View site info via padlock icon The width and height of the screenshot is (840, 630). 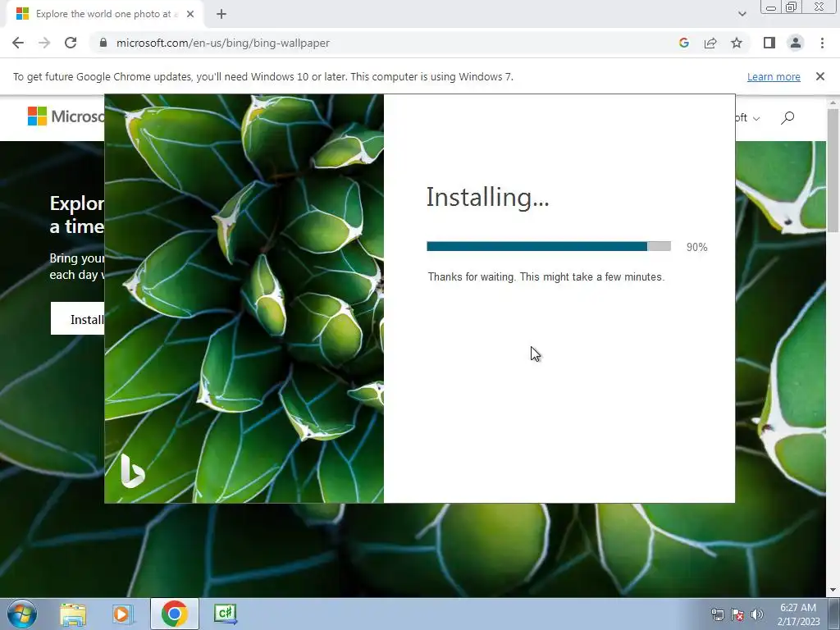[x=103, y=43]
